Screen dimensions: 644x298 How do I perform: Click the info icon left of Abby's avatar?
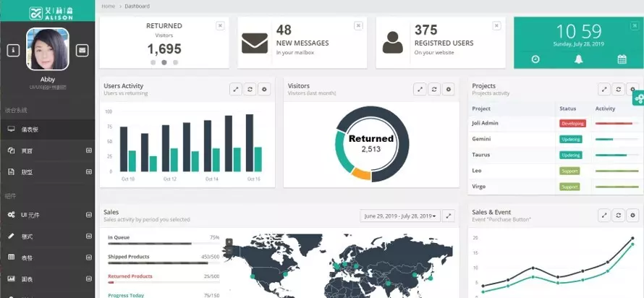[13, 50]
